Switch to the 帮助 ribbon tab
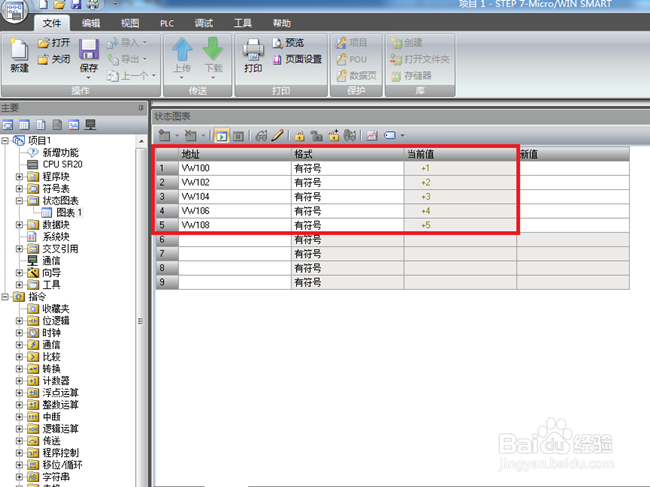This screenshot has height=487, width=650. point(281,23)
